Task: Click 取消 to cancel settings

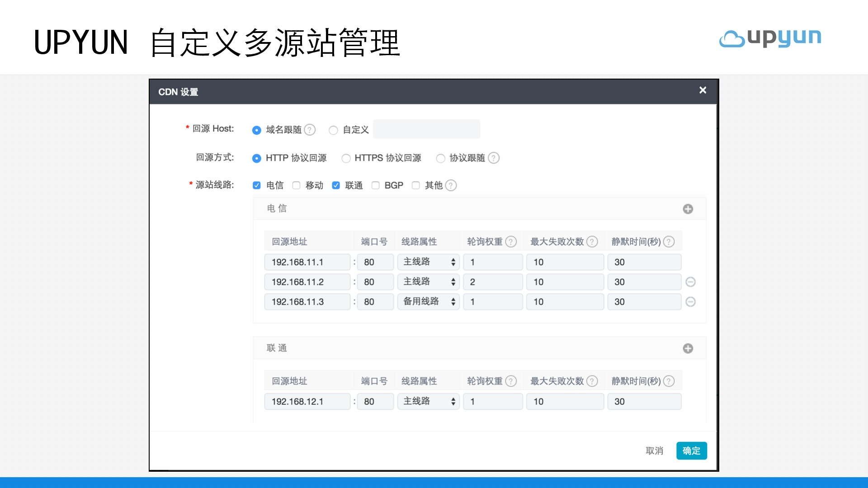Action: click(654, 451)
